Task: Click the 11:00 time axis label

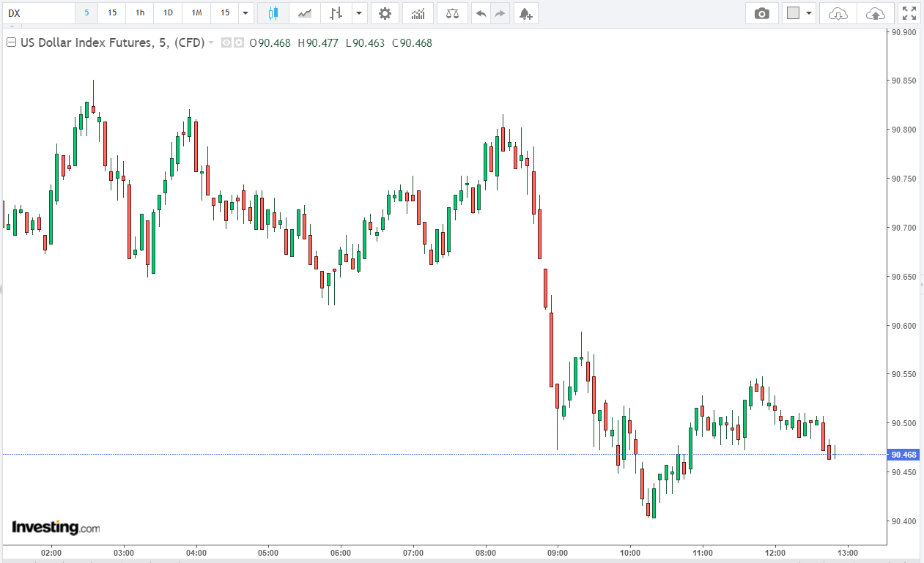Action: click(703, 553)
